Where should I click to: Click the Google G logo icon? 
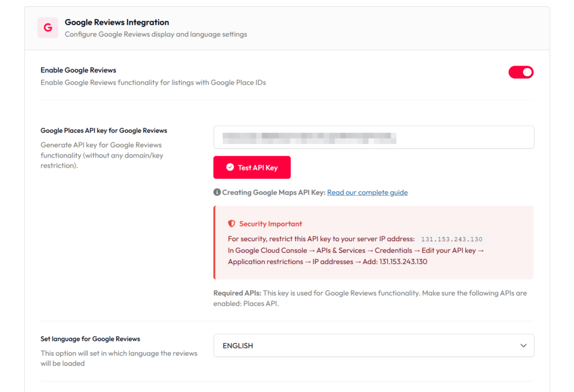click(x=48, y=27)
